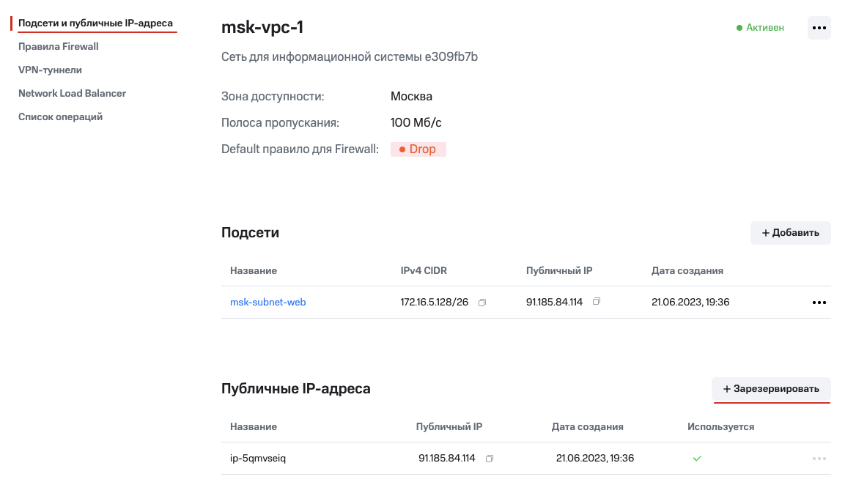Screen dimensions: 867x504
Task: Show the Список операций page
Action: pos(60,117)
